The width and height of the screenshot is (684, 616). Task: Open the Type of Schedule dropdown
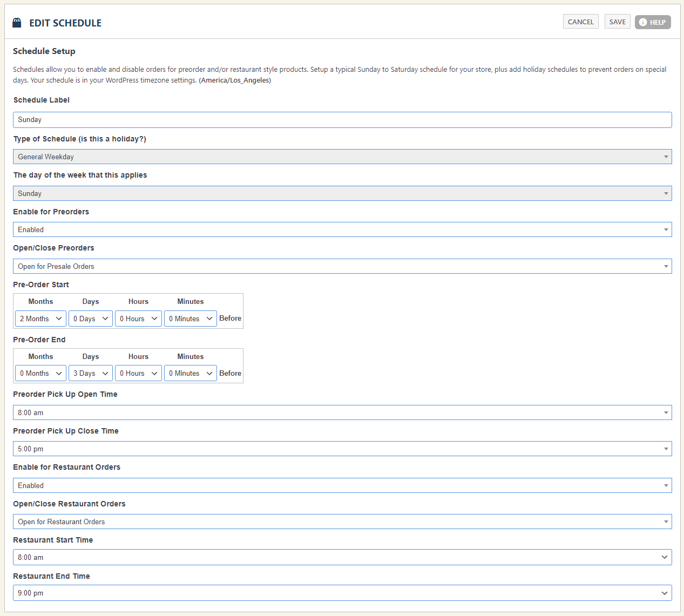(x=342, y=157)
